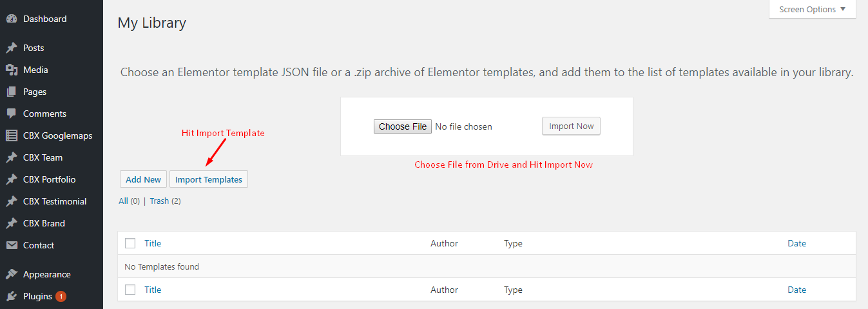This screenshot has width=868, height=309.
Task: Open the Media library icon
Action: tap(11, 70)
